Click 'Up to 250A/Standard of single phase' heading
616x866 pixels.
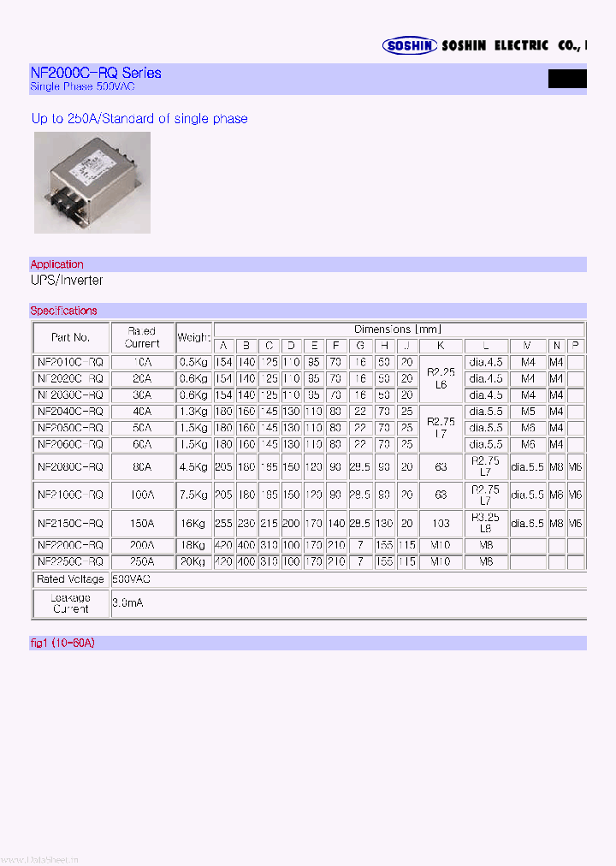tap(139, 119)
